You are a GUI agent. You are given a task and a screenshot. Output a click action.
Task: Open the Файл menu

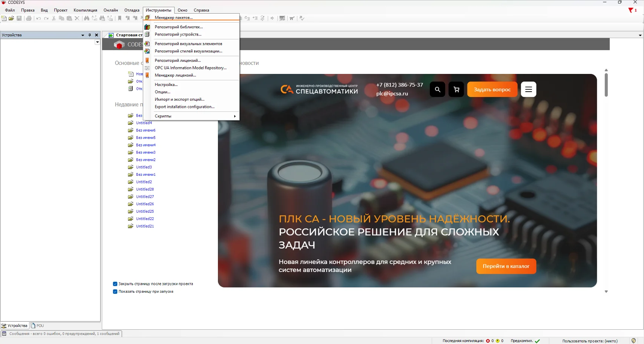click(10, 10)
